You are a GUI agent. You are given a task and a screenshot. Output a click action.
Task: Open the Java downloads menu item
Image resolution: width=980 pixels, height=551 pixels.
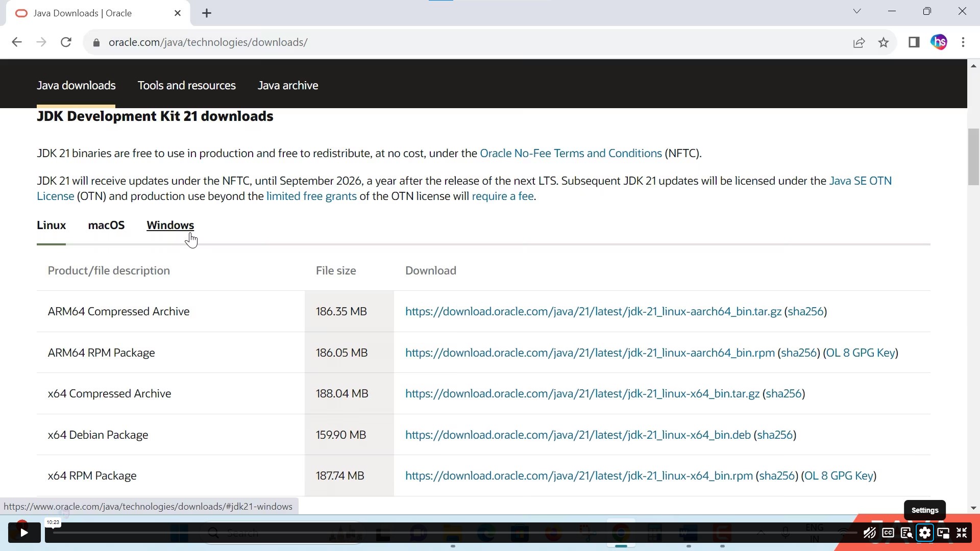tap(76, 85)
